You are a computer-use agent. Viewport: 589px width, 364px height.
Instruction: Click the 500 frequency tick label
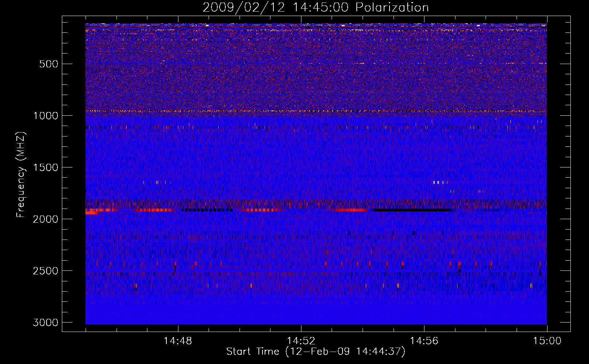(49, 64)
